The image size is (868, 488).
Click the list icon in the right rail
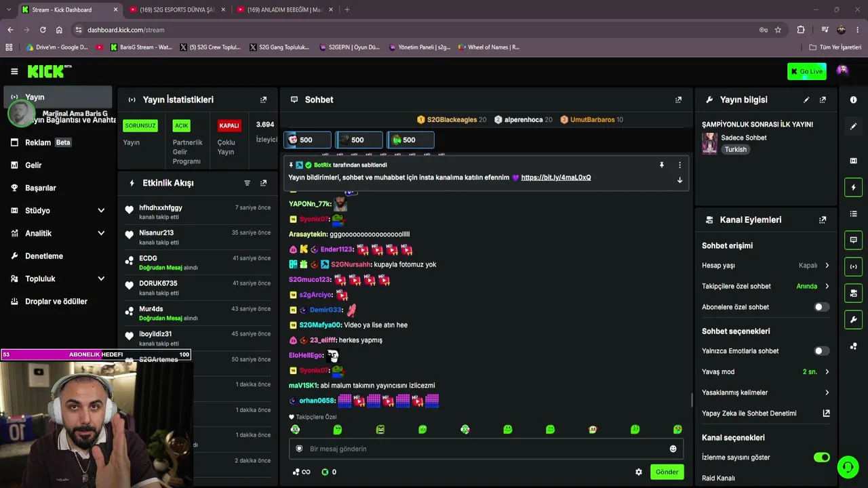pos(853,214)
